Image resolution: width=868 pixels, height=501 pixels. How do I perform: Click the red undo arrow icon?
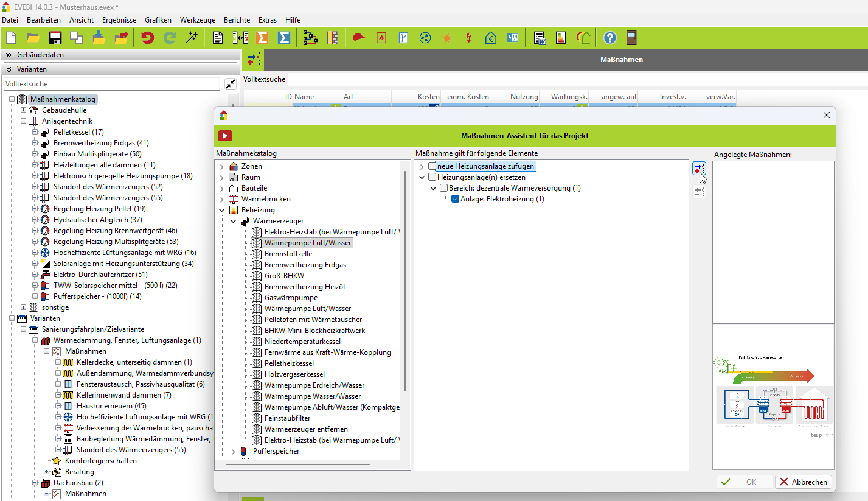[x=147, y=38]
